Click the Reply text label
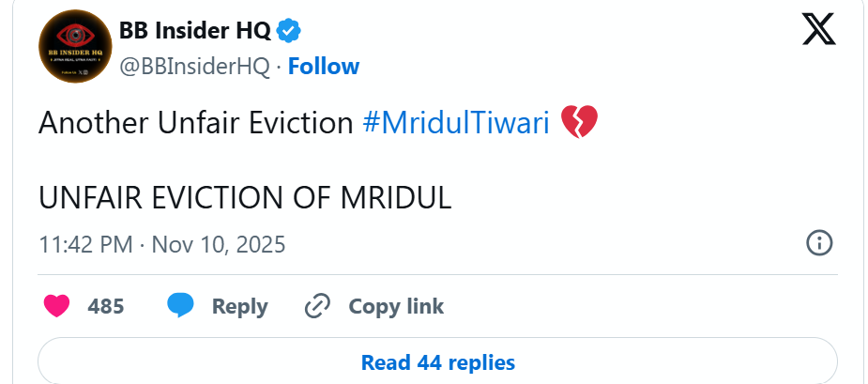This screenshot has width=868, height=384. [x=239, y=306]
